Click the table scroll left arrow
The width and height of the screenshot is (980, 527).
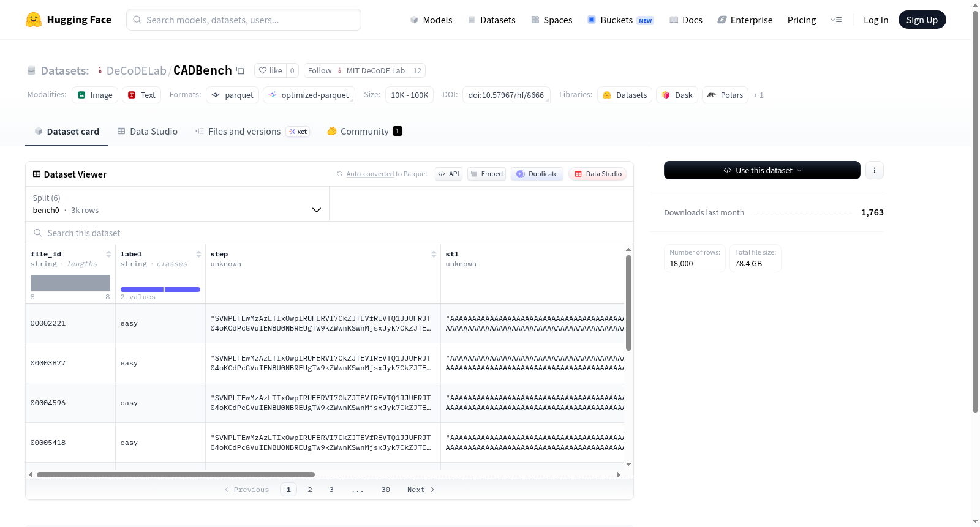click(31, 474)
